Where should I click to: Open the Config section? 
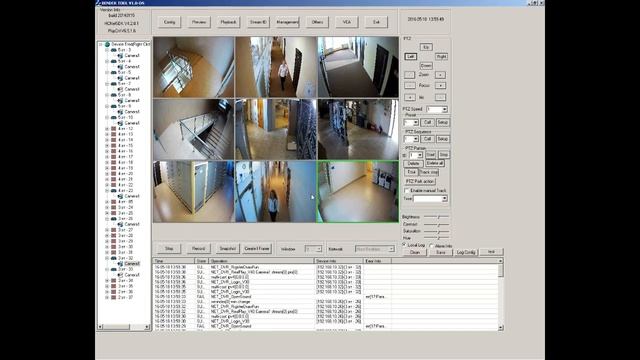coord(169,22)
